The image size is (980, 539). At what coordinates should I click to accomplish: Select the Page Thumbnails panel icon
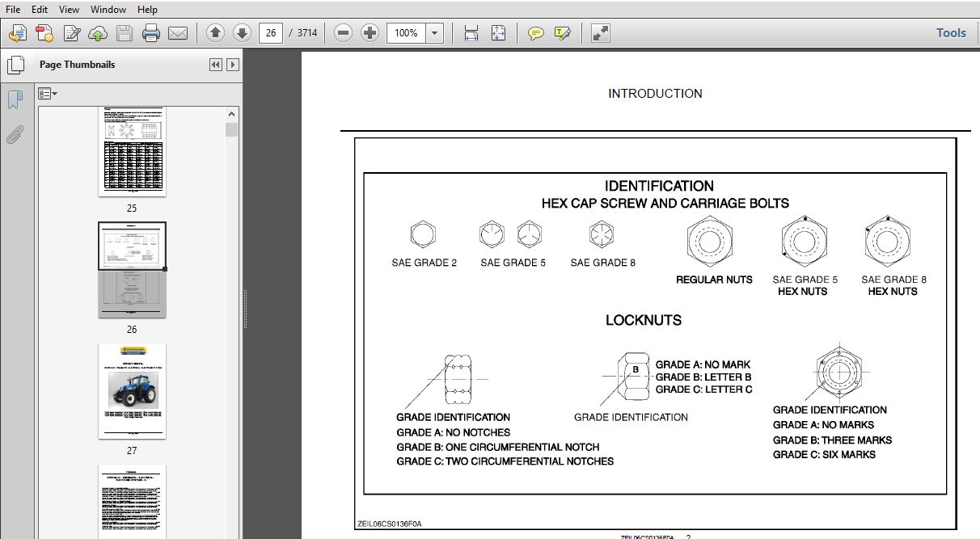point(15,65)
